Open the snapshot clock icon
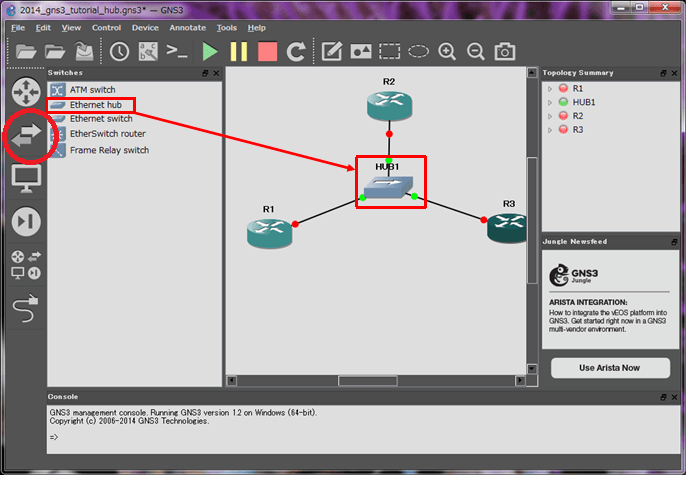Image resolution: width=688 pixels, height=477 pixels. coord(119,52)
